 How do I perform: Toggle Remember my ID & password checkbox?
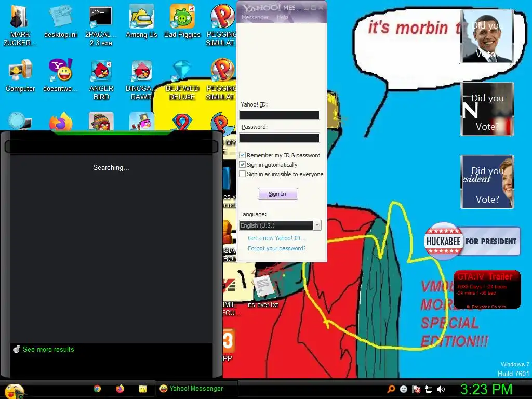242,155
